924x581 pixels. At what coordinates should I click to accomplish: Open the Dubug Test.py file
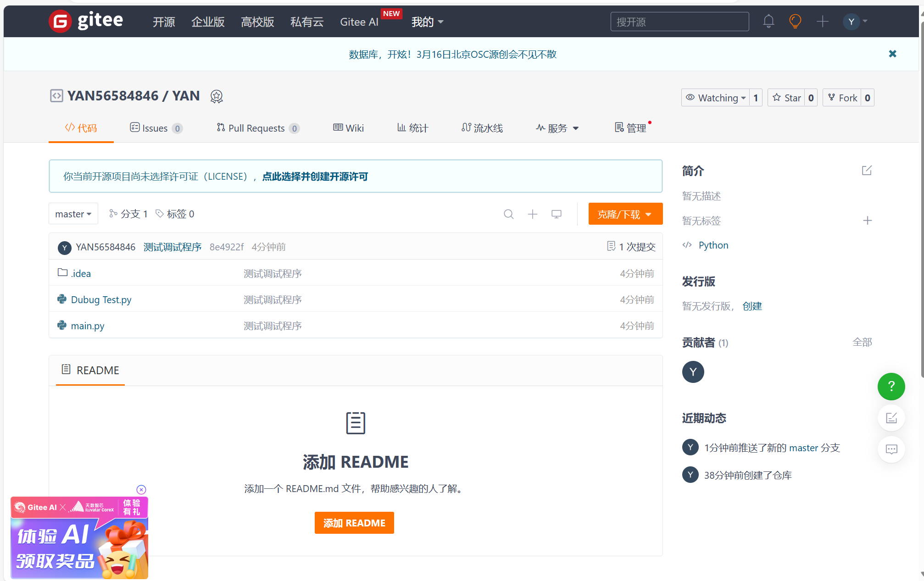point(101,299)
